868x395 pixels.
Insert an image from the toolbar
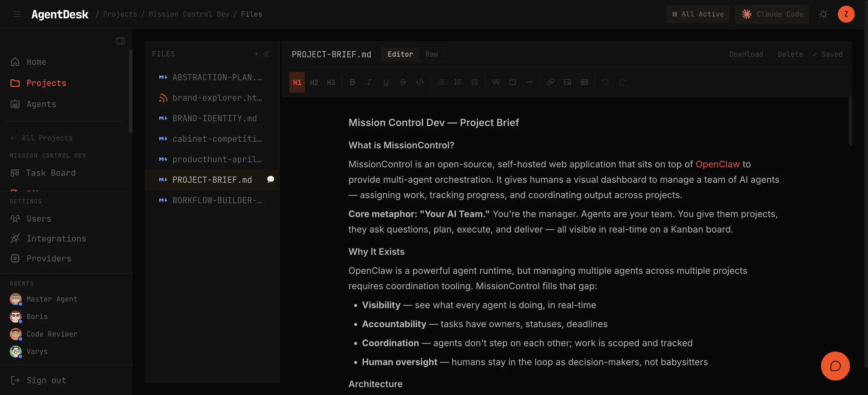point(567,82)
